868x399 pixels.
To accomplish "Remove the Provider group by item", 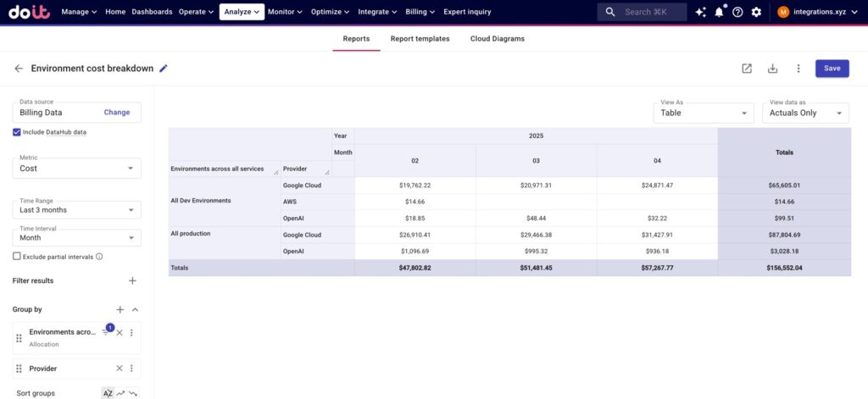I will coord(120,369).
